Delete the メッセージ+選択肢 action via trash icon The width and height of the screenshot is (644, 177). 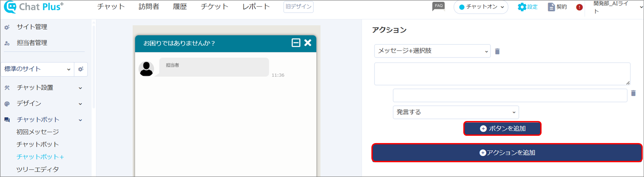click(497, 51)
